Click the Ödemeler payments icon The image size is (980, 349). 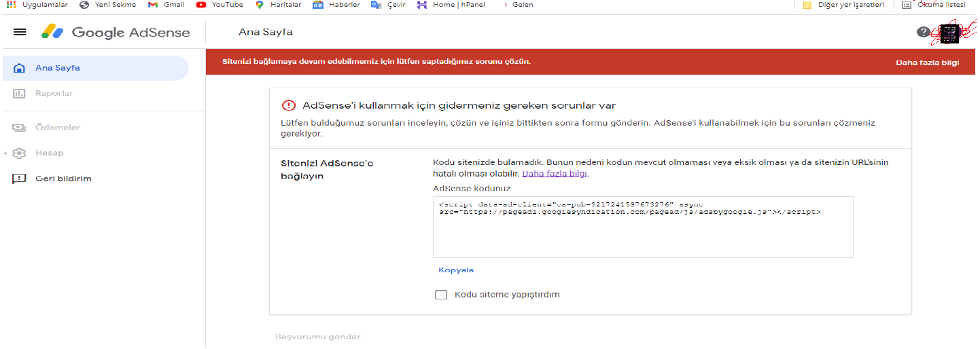20,128
